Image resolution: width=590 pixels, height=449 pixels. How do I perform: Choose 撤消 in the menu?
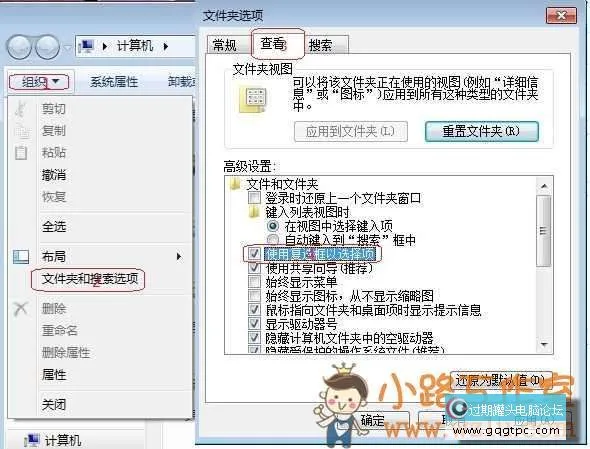[x=53, y=175]
